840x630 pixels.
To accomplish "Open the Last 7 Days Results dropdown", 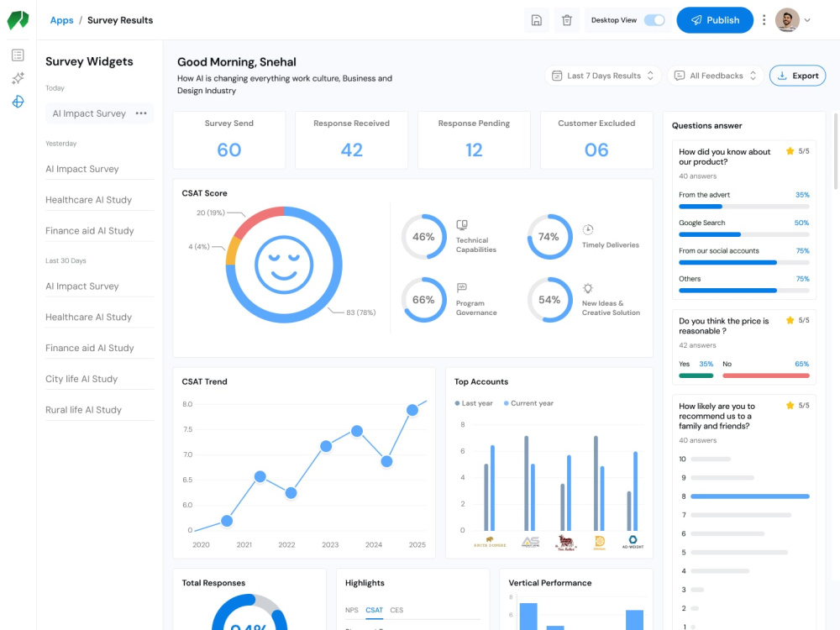I will tap(602, 76).
